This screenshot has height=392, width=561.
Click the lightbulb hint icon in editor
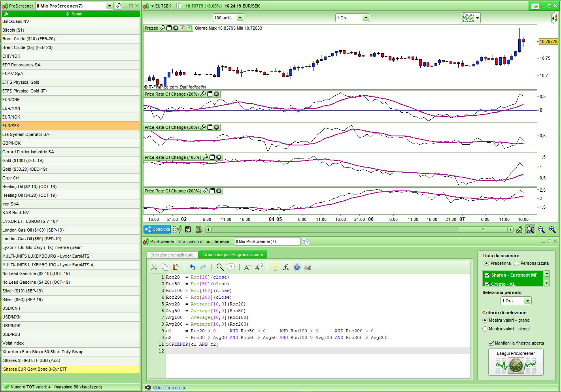tap(275, 268)
